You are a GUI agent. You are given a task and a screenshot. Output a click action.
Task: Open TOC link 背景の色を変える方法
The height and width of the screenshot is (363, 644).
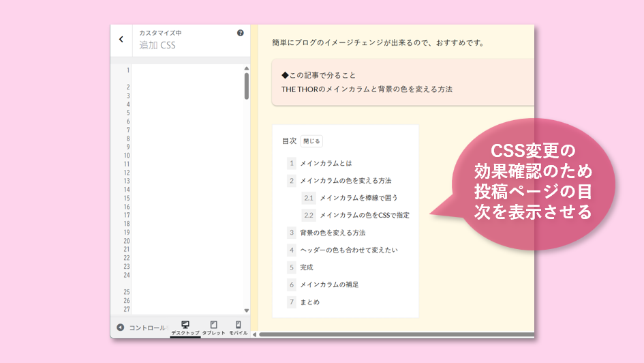(333, 233)
